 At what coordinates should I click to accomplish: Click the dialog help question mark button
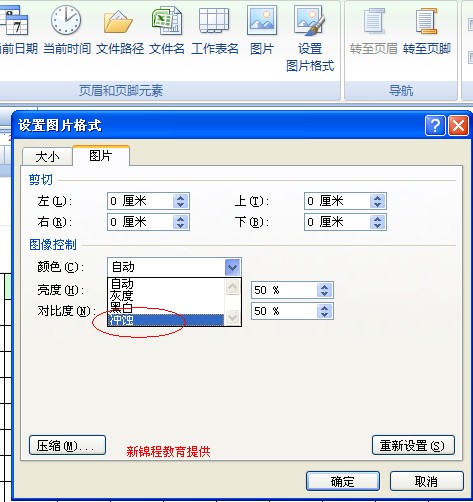(435, 126)
